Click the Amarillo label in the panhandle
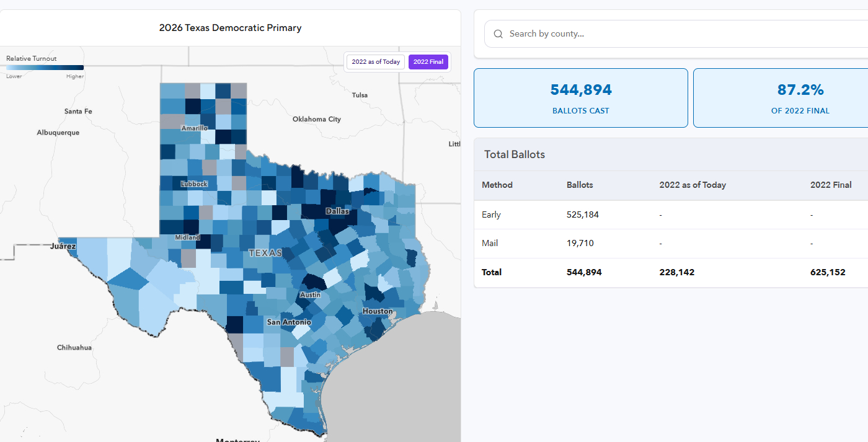This screenshot has width=868, height=442. point(193,128)
